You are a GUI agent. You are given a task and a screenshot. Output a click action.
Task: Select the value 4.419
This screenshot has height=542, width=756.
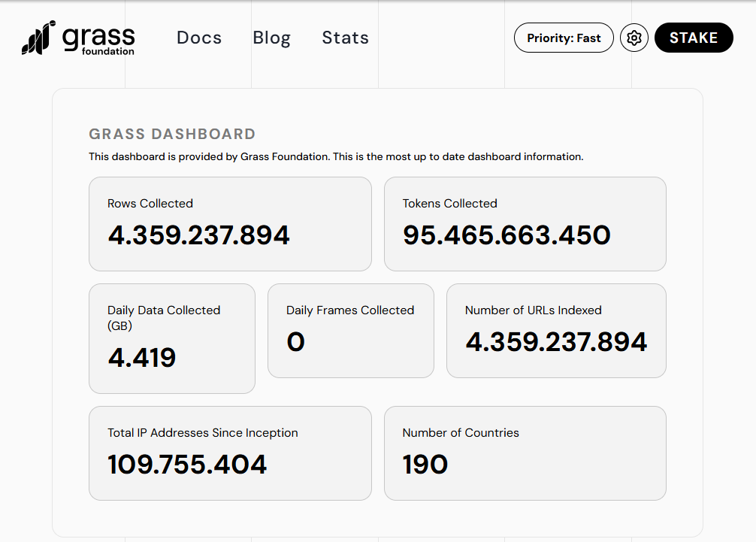142,358
